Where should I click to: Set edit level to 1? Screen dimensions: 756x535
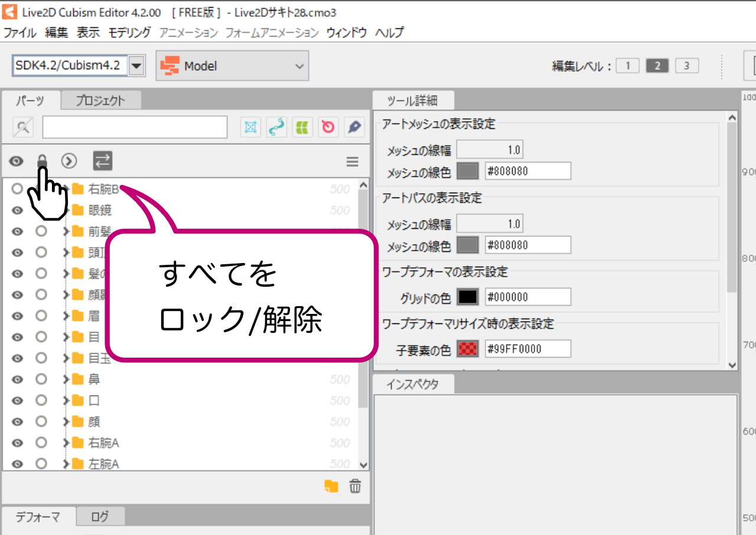tap(628, 66)
